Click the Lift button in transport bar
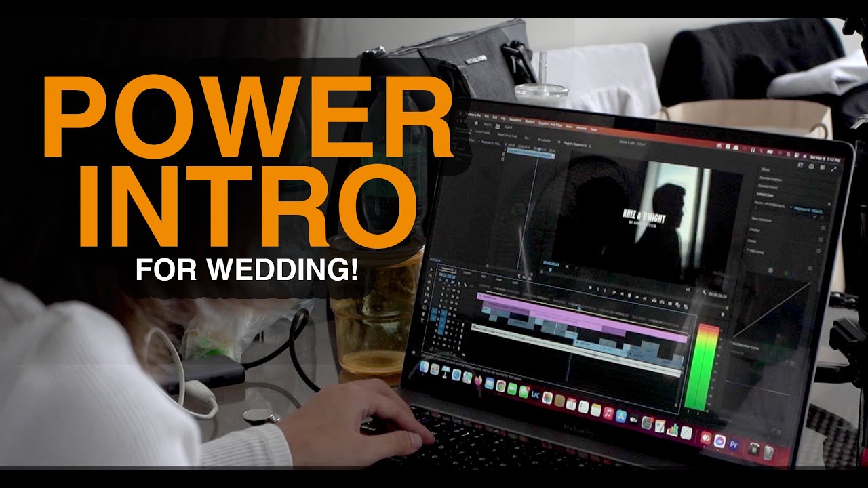 point(654,300)
